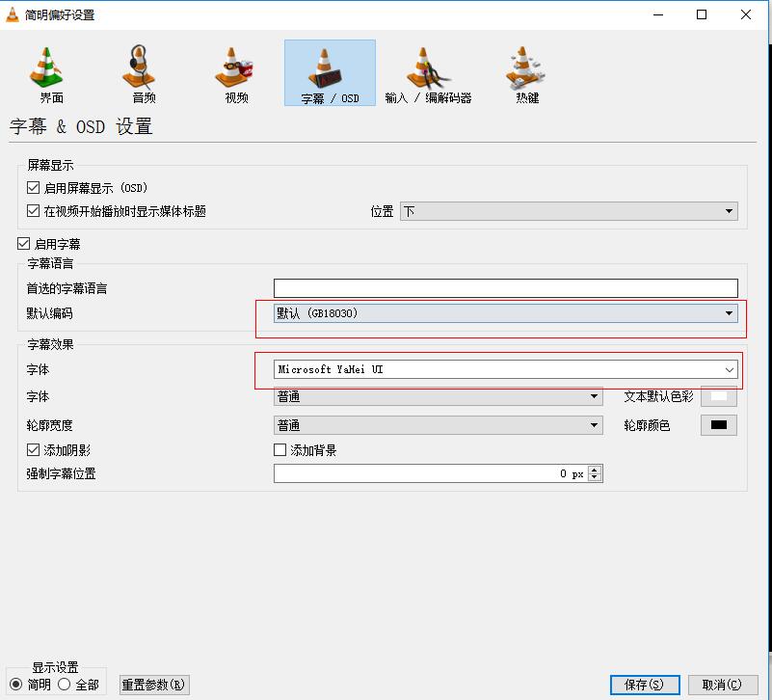
Task: Toggle 启用屏幕显示 (OSD) checkbox
Action: click(x=34, y=188)
